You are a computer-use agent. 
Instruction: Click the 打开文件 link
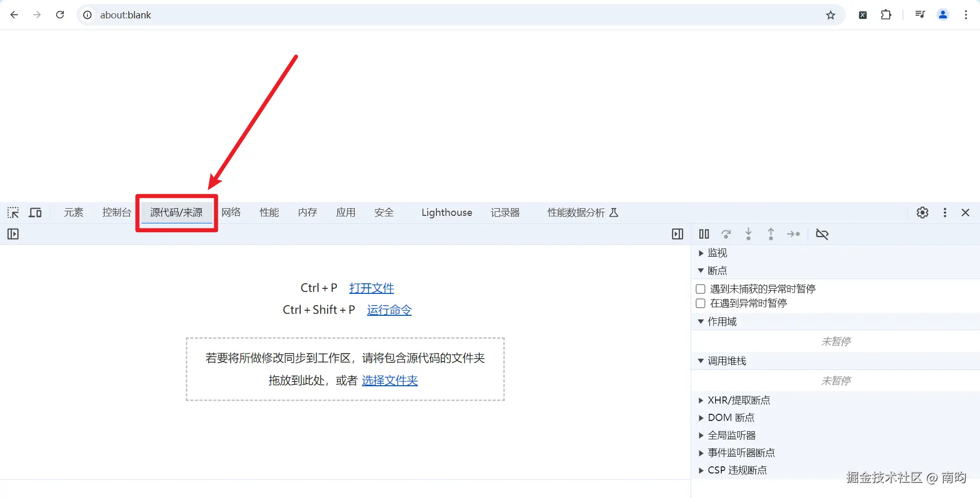pos(371,288)
